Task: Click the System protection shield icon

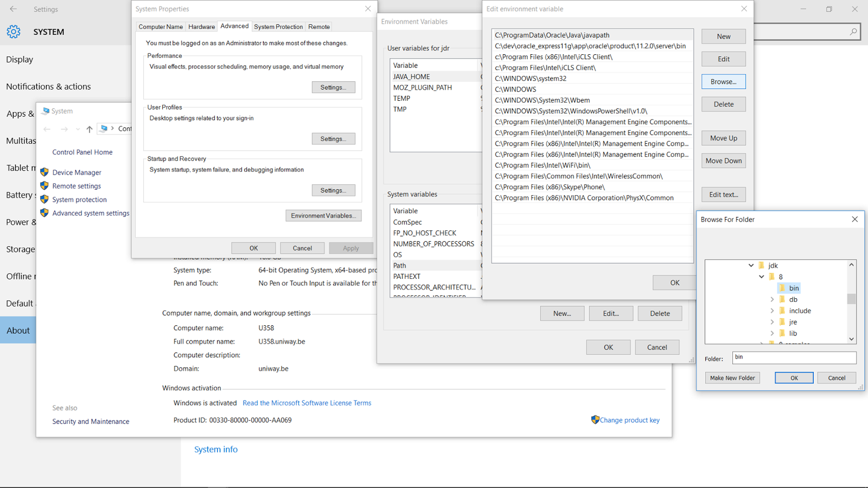Action: coord(44,199)
